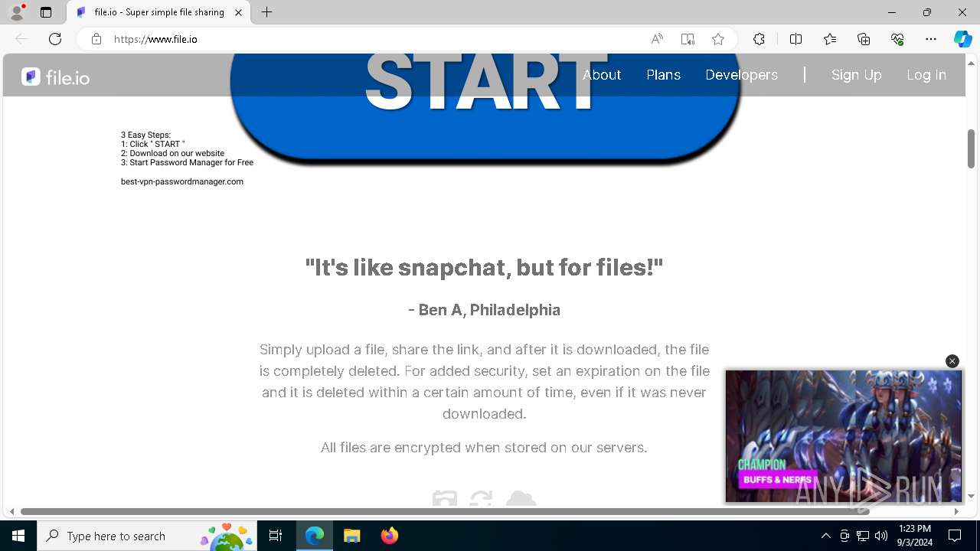980x551 pixels.
Task: Open Settings and more menu
Action: (x=931, y=39)
